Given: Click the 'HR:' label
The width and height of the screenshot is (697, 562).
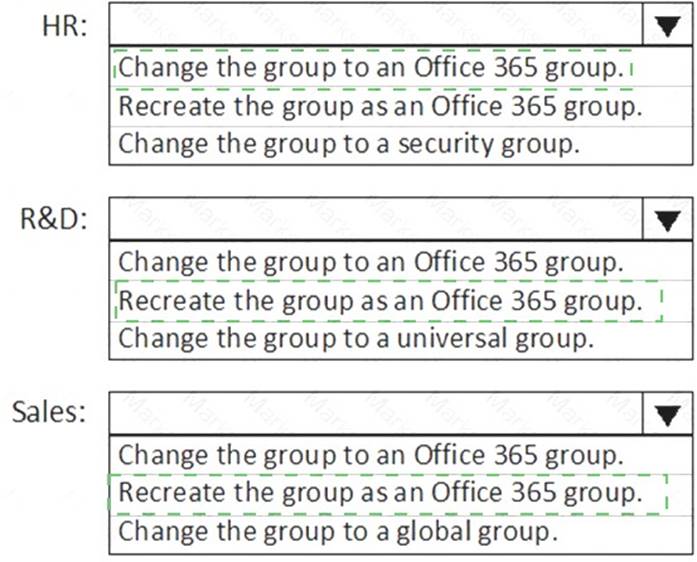Looking at the screenshot, I should pyautogui.click(x=64, y=27).
